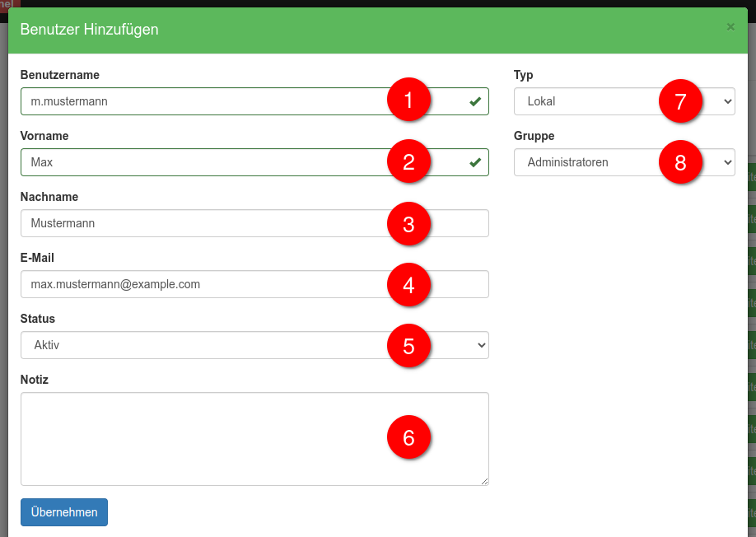This screenshot has width=756, height=537.
Task: Click the green checkmark in Vorname field
Action: click(x=475, y=162)
